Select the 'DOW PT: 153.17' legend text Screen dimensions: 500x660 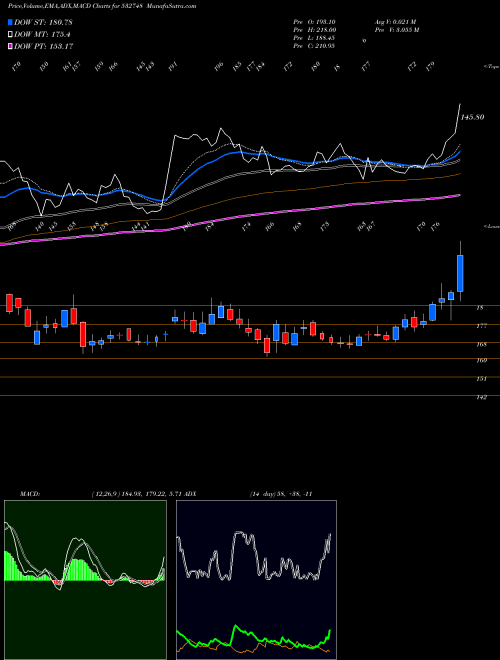tap(44, 46)
